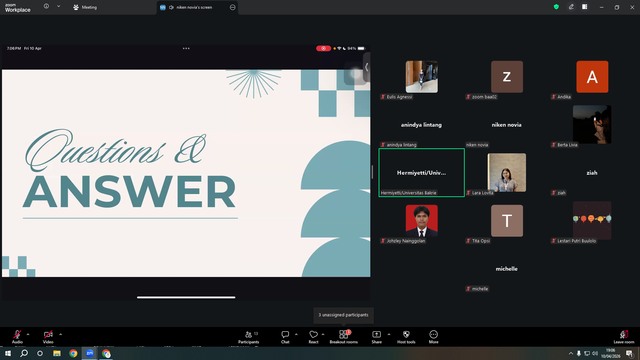This screenshot has height=360, width=640.
Task: Open Breakout rooms
Action: 344,337
